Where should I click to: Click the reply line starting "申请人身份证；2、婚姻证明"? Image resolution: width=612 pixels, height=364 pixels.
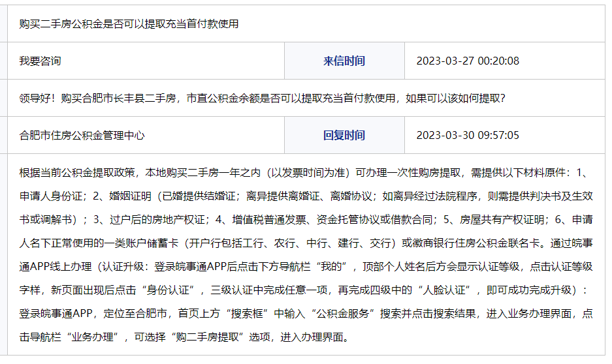[x=306, y=196]
